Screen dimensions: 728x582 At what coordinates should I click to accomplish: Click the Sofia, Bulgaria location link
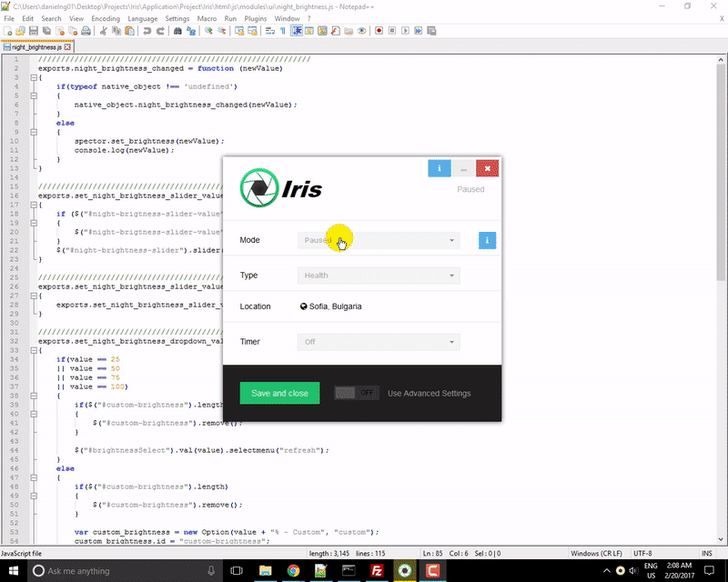330,306
